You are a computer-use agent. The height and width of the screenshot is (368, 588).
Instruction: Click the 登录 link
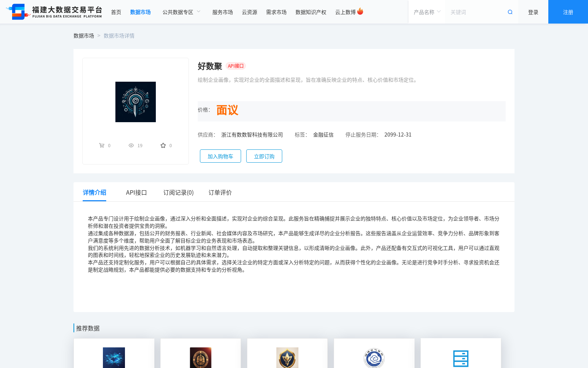pos(533,12)
